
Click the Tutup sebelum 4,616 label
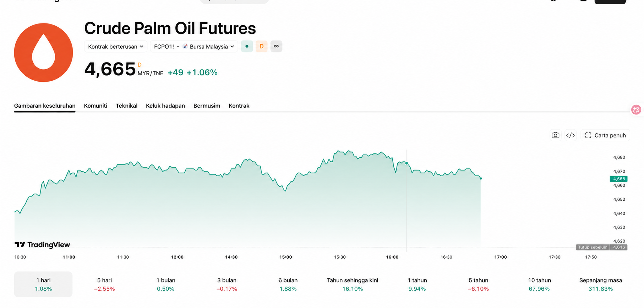pos(601,247)
